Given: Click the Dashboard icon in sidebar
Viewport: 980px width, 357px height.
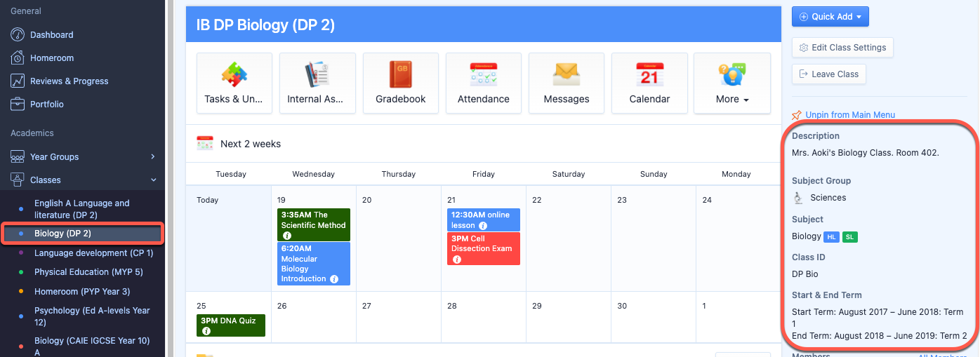Looking at the screenshot, I should [18, 34].
